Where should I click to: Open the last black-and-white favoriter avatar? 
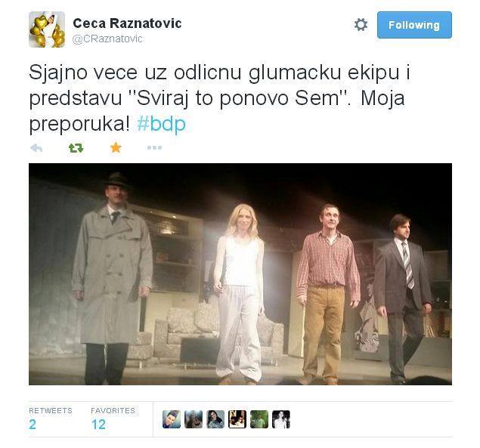coord(281,419)
